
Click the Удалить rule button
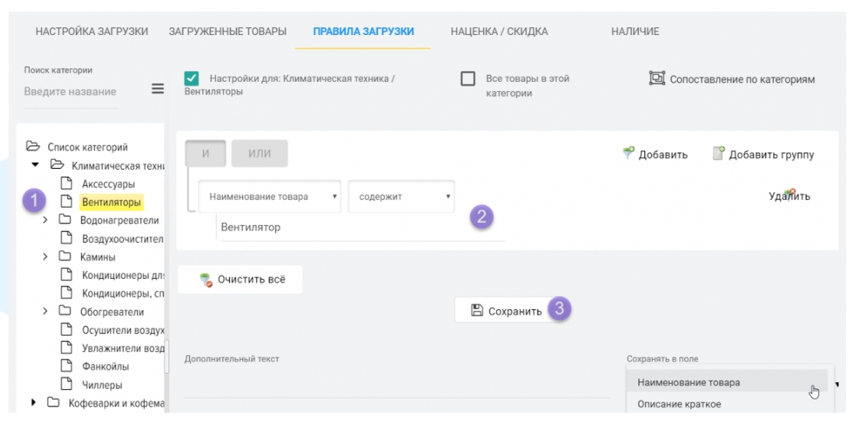[x=789, y=195]
